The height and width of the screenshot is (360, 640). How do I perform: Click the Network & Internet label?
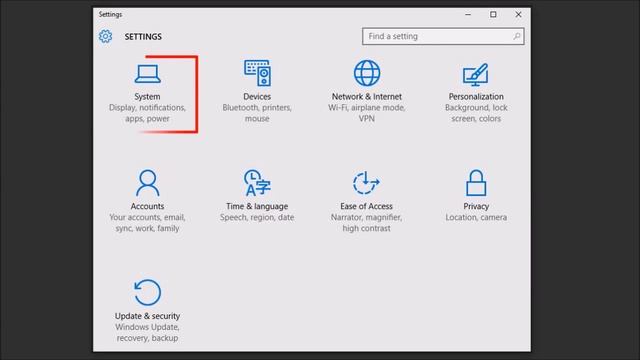367,97
